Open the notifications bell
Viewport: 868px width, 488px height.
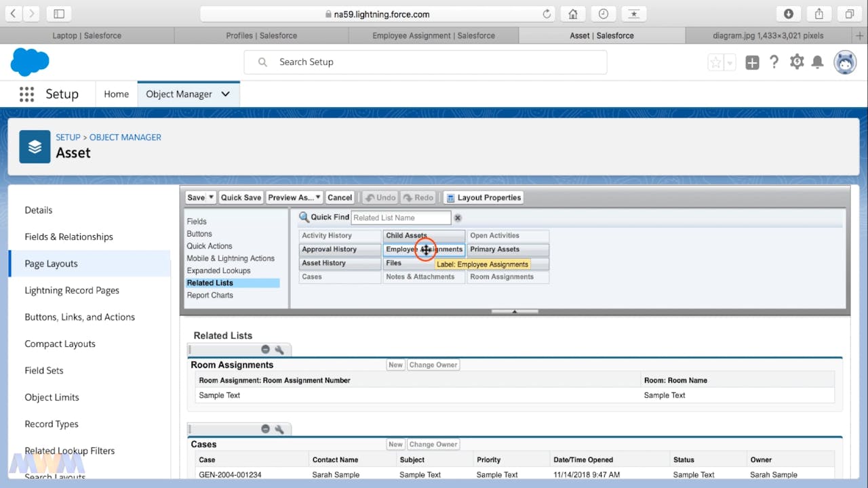coord(818,62)
